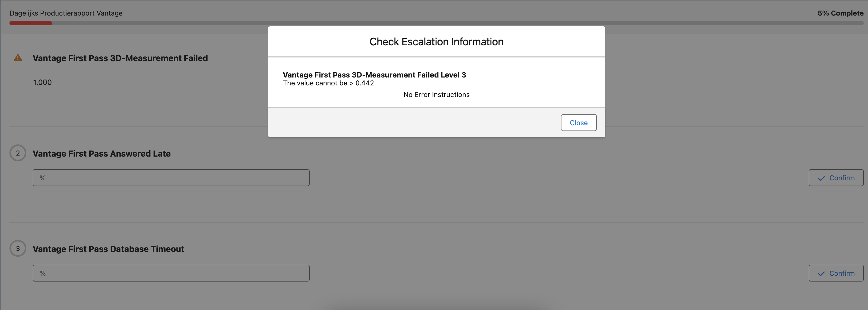The height and width of the screenshot is (310, 868).
Task: Click the Vantage First Pass Answered Late heading
Action: click(101, 154)
